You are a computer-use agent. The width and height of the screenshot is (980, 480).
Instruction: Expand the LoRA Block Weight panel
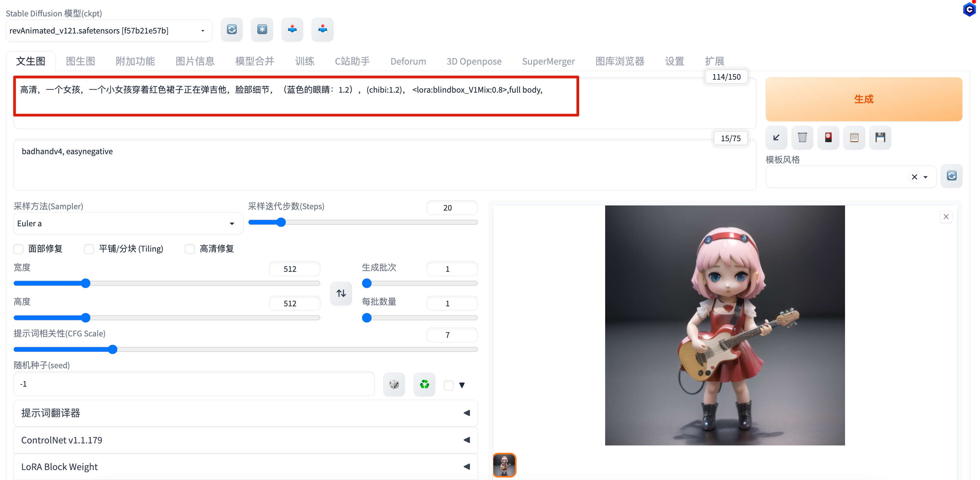tap(245, 467)
